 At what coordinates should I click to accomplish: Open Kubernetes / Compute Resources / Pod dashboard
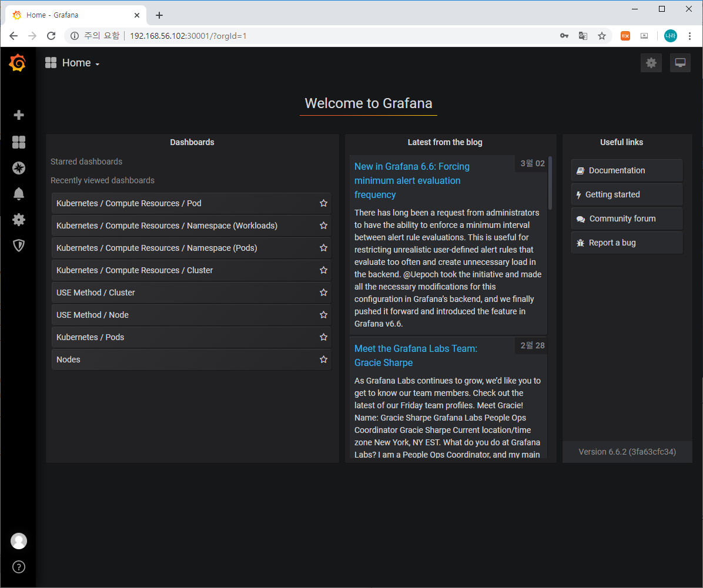192,203
